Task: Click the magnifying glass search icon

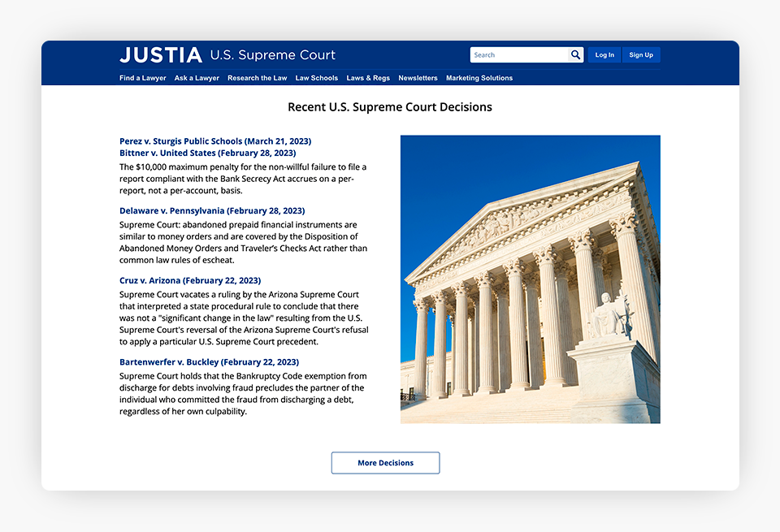Action: 575,55
